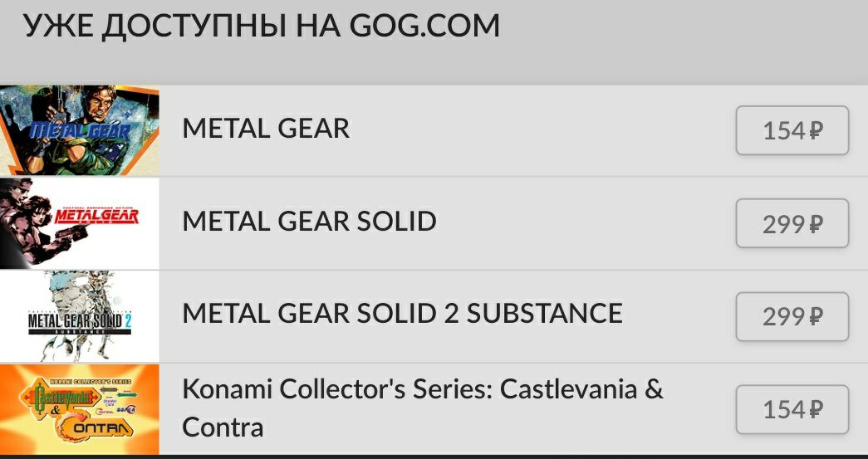Viewport: 868px width, 459px height.
Task: Open the METAL GEAR SOLID title link
Action: (x=309, y=221)
